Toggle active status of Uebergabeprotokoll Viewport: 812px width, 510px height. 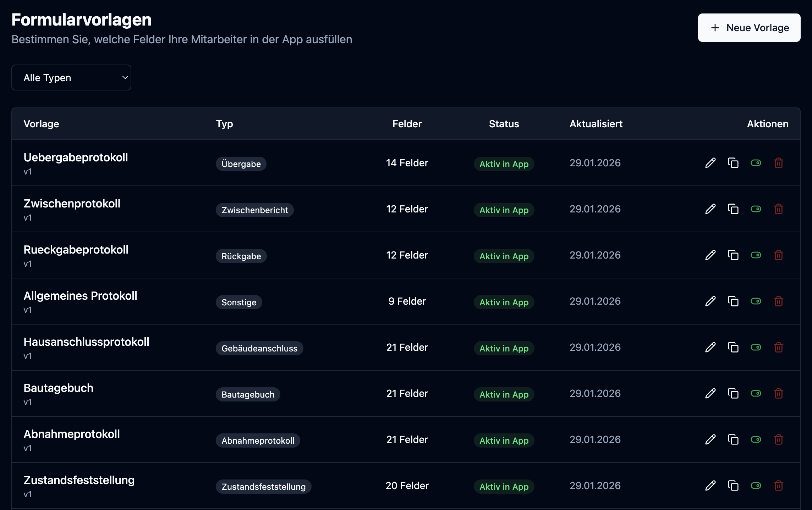click(756, 163)
